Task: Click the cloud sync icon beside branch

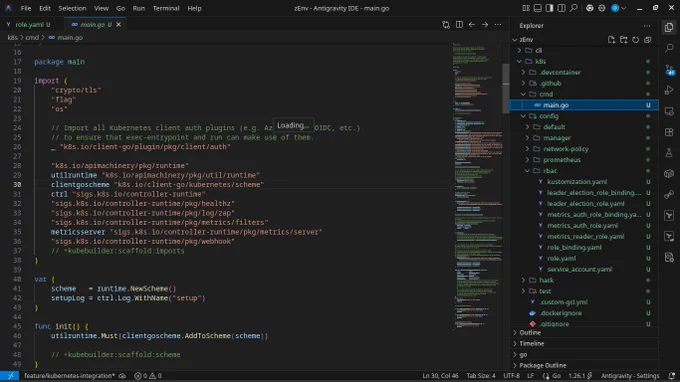Action: click(x=122, y=376)
